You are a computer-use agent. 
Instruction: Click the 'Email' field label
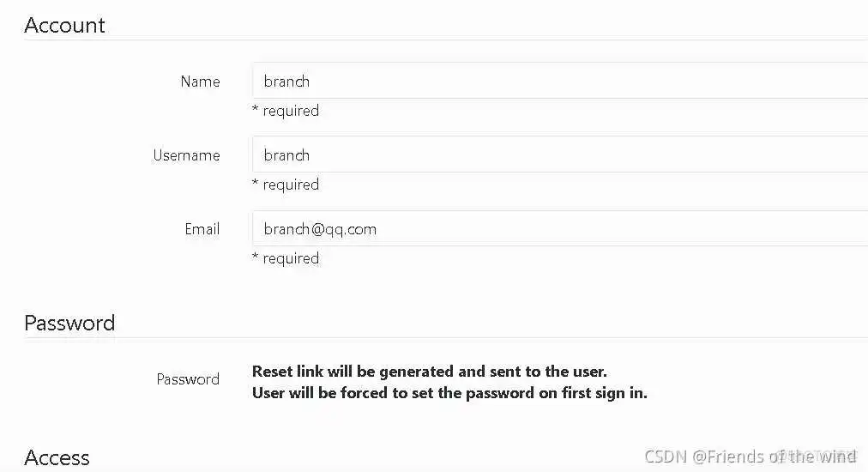click(202, 229)
